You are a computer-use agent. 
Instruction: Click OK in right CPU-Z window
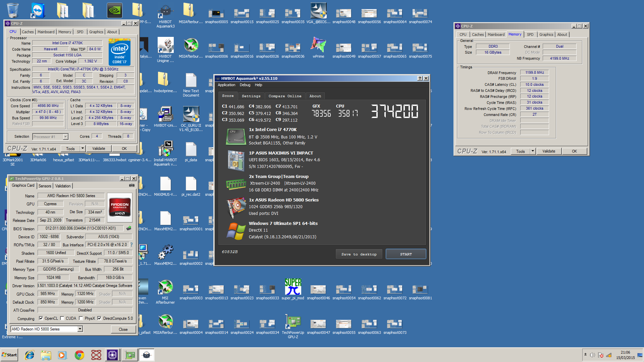[x=574, y=151]
